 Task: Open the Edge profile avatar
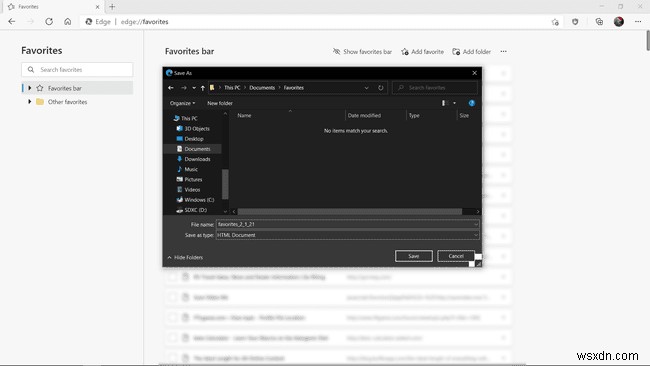(619, 22)
